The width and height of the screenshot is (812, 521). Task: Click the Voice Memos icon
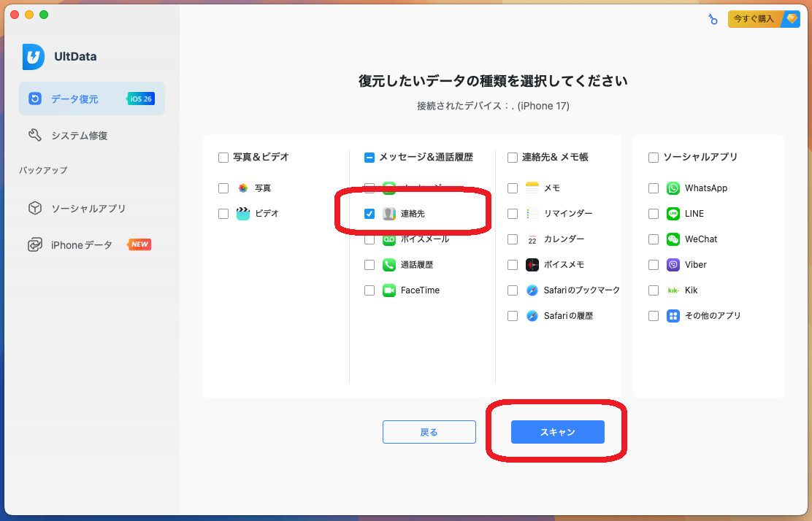[x=532, y=265]
